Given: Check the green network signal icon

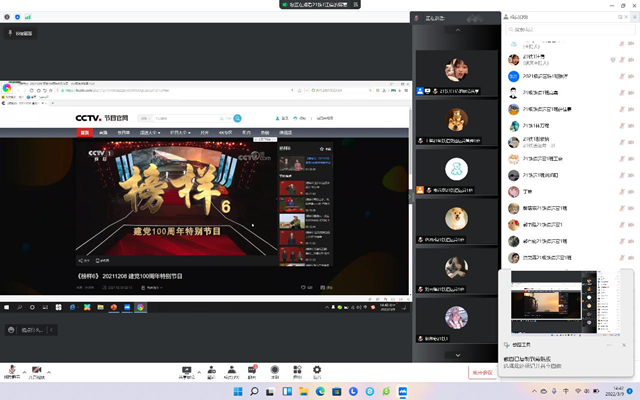Looking at the screenshot, I should click(27, 17).
